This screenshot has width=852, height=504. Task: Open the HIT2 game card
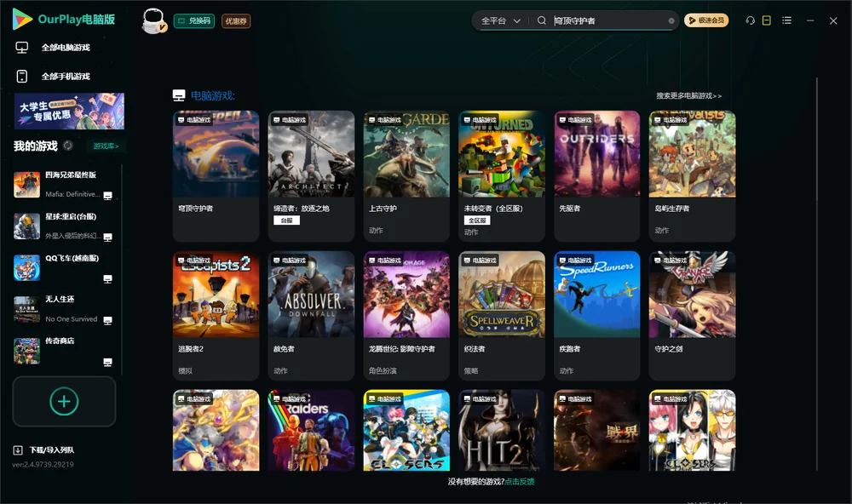coord(502,430)
